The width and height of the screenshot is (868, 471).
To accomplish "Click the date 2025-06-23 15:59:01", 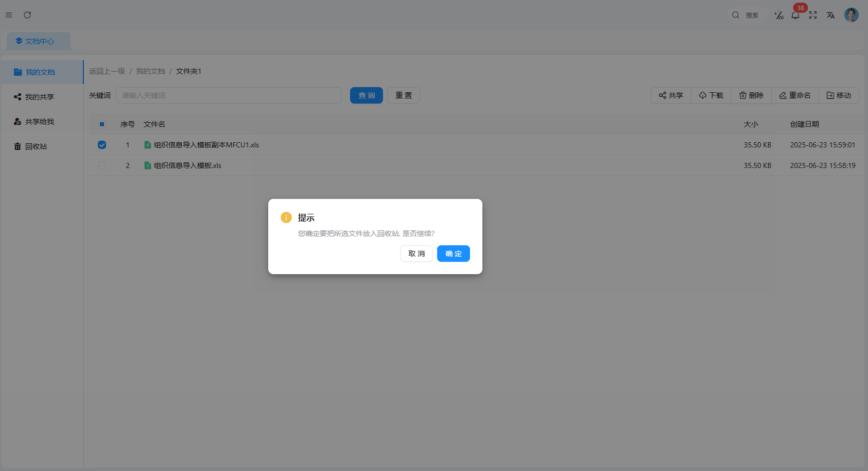I will pos(823,145).
